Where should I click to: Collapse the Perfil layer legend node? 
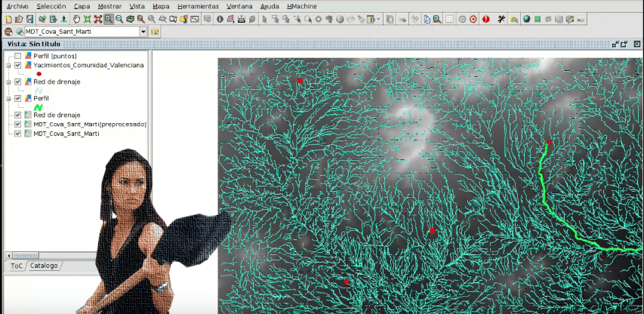point(8,99)
